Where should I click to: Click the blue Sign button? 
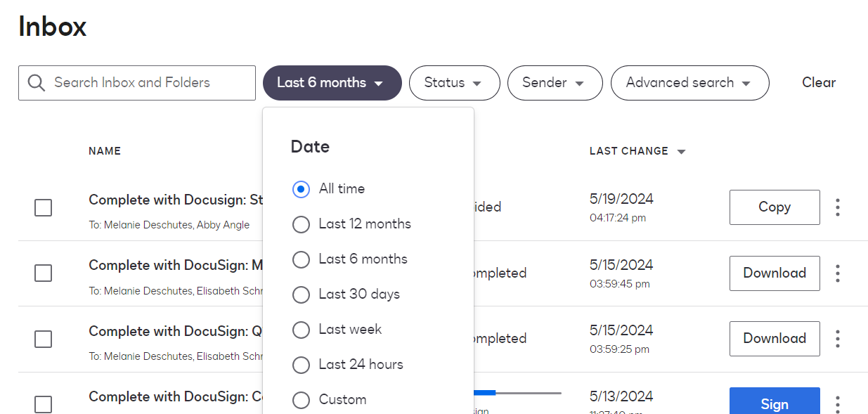(x=774, y=403)
